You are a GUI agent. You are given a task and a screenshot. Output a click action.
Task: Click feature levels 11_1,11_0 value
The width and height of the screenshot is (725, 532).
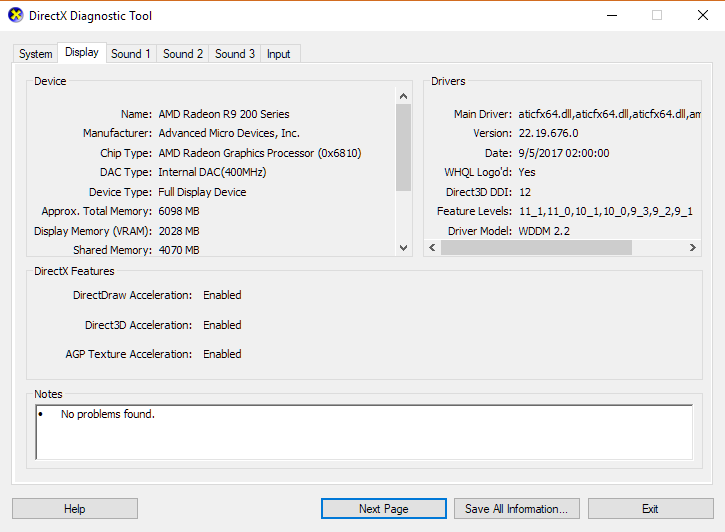click(x=606, y=211)
